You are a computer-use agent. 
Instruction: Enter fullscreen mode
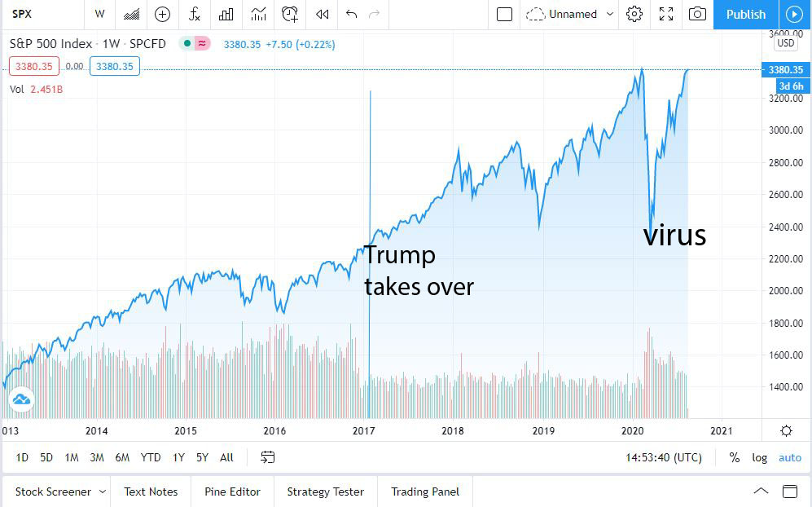tap(666, 14)
